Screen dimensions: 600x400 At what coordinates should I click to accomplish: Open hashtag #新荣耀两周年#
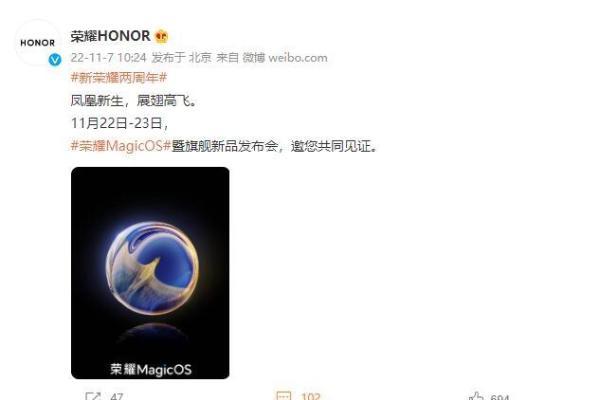pyautogui.click(x=119, y=78)
